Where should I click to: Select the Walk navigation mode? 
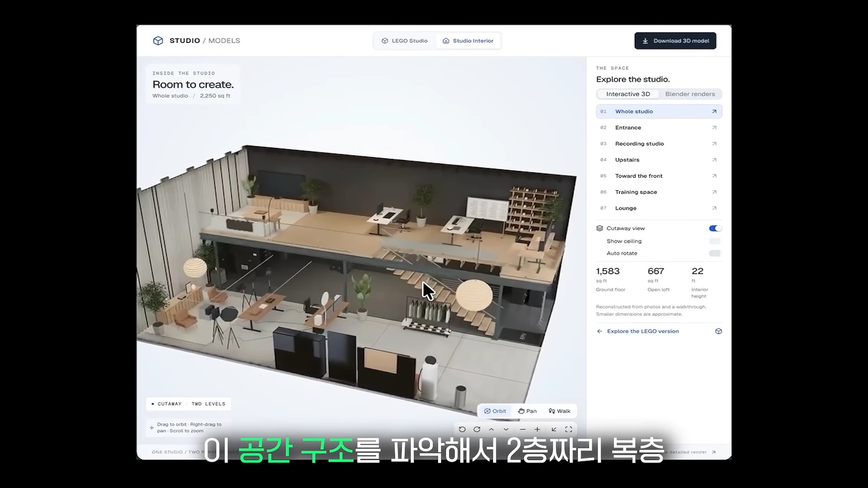point(559,411)
